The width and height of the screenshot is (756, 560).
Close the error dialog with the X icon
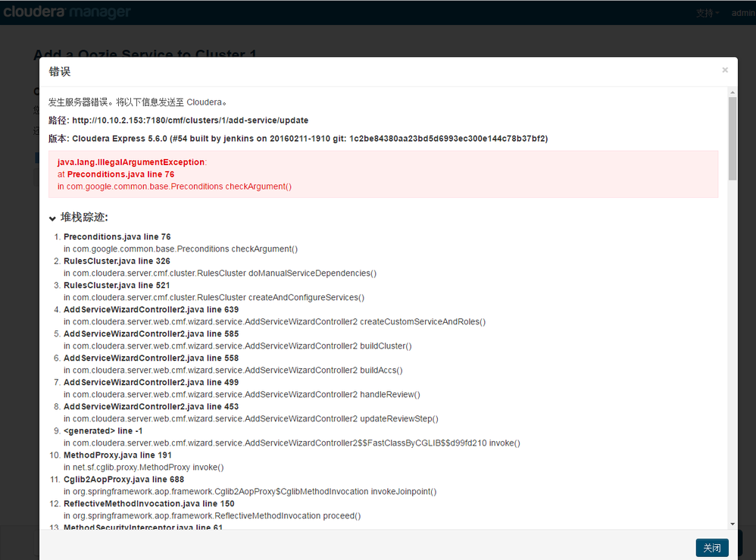point(725,70)
